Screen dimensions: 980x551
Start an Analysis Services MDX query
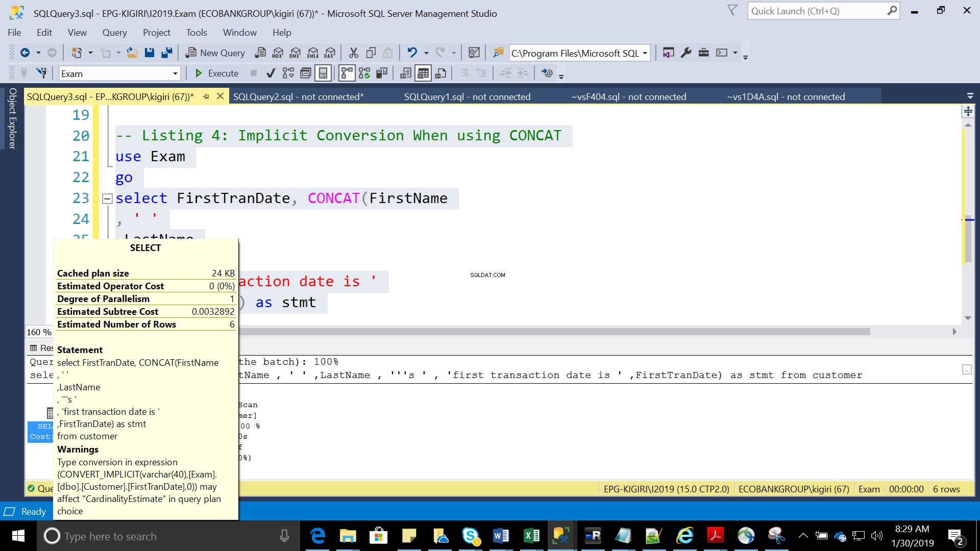point(278,53)
